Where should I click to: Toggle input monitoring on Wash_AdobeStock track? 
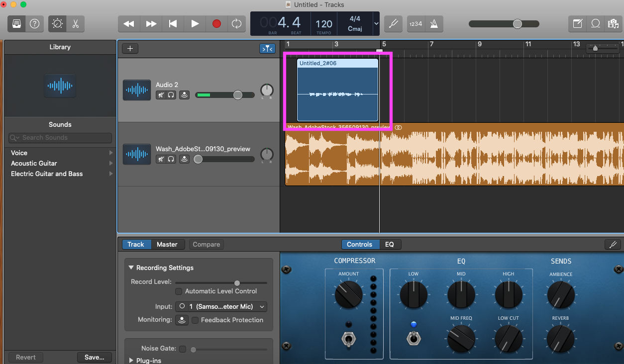click(x=185, y=159)
